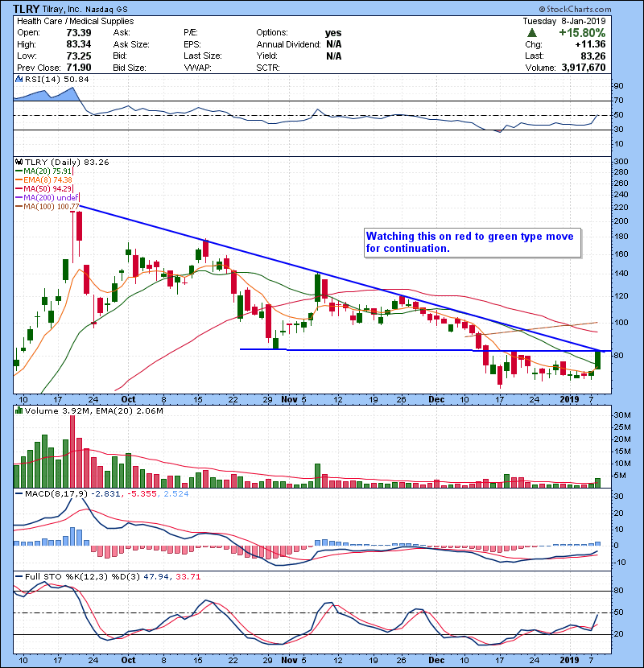Click the TLRY (Daily) 83.26 chart label

[x=67, y=162]
